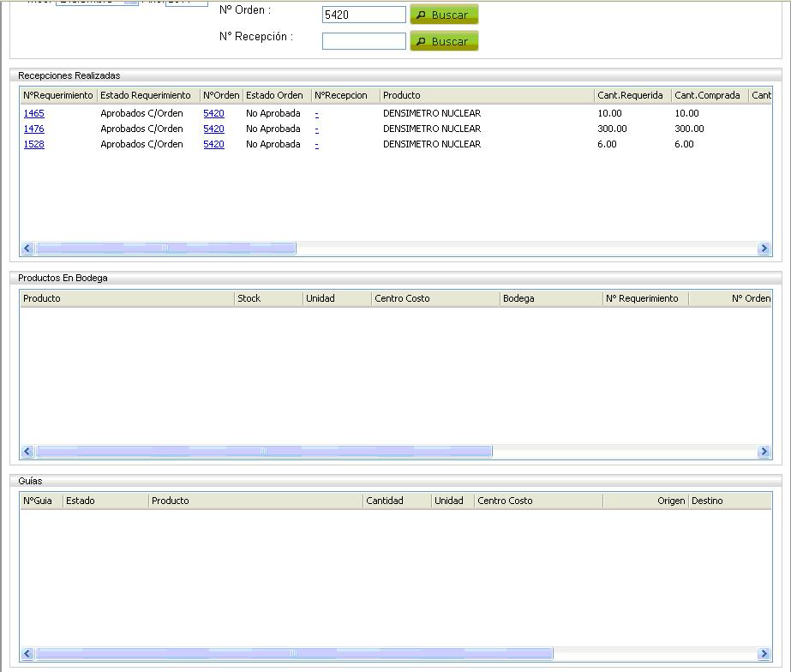Sort by Estado Orden column header
Image resolution: width=791 pixels, height=672 pixels.
pos(277,95)
